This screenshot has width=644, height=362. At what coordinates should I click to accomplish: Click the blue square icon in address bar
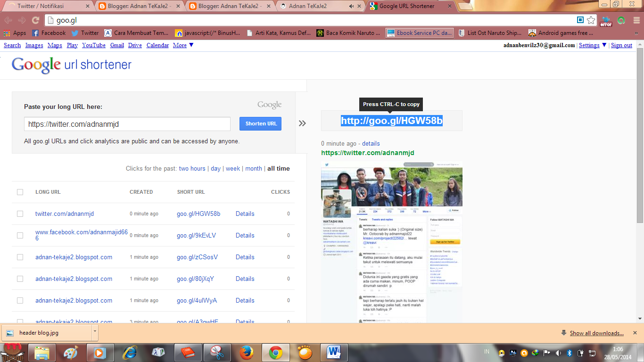[580, 20]
